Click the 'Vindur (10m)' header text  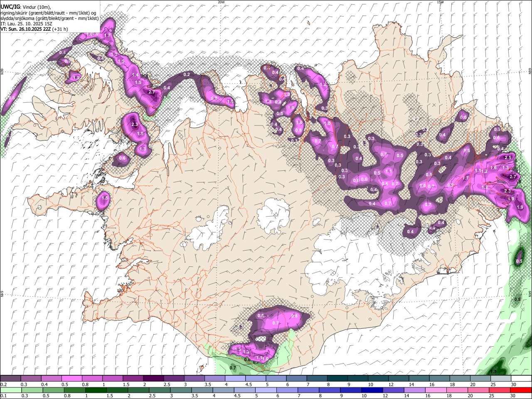coord(37,7)
